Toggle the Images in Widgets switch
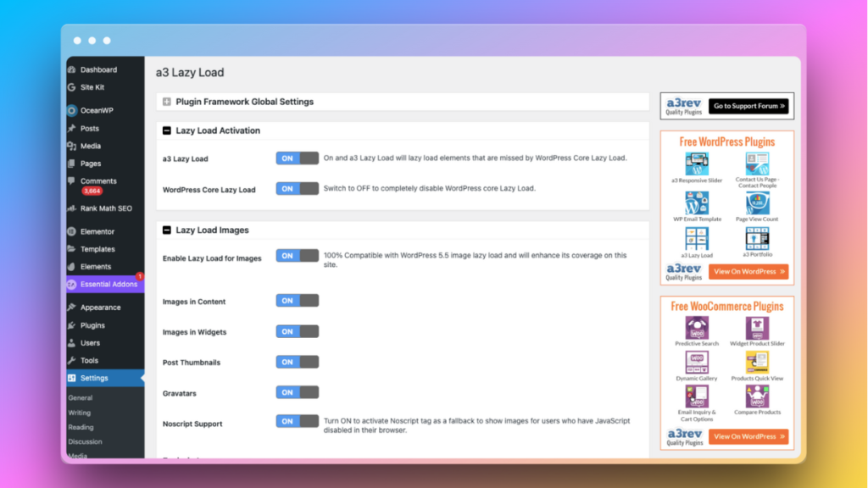Viewport: 868px width, 488px height. [298, 331]
